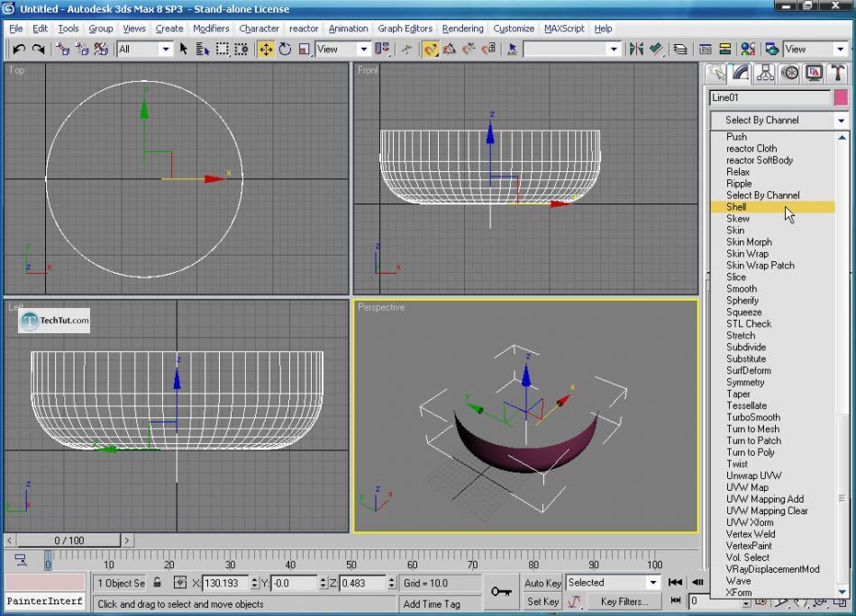
Task: Click the X coordinate field showing 130.193
Action: click(x=225, y=584)
